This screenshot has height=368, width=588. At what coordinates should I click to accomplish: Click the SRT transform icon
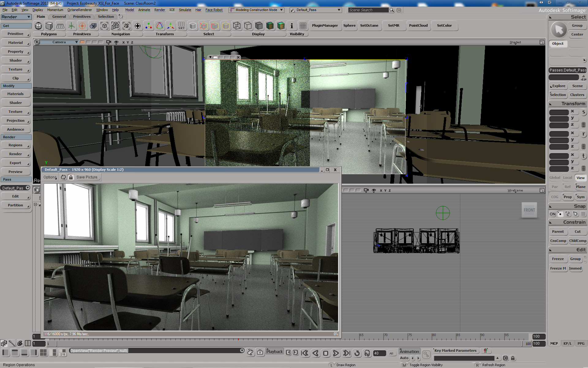(181, 26)
